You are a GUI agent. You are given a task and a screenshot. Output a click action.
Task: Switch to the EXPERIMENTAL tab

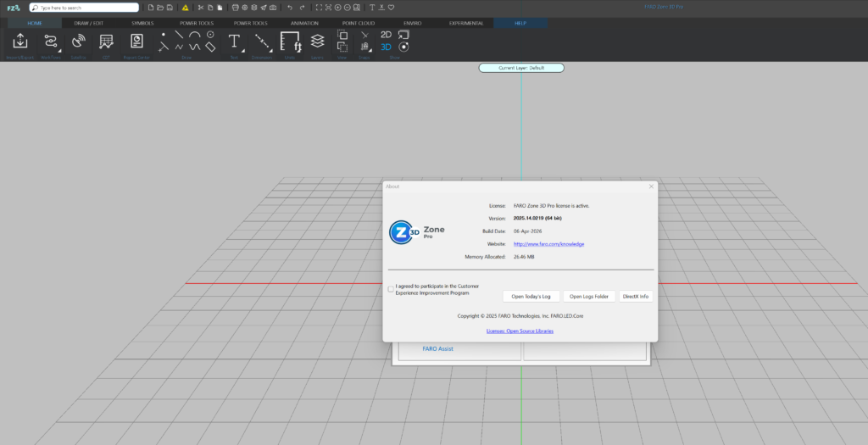466,23
